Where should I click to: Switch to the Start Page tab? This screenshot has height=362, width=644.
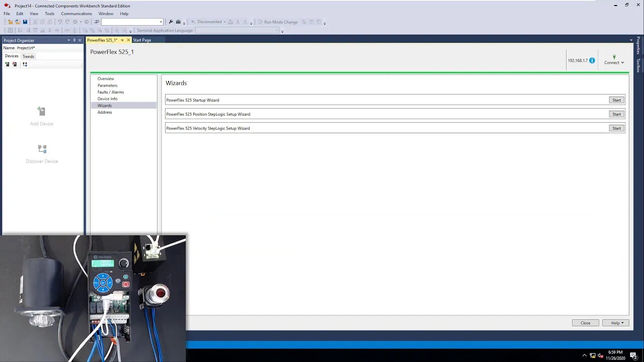click(142, 40)
